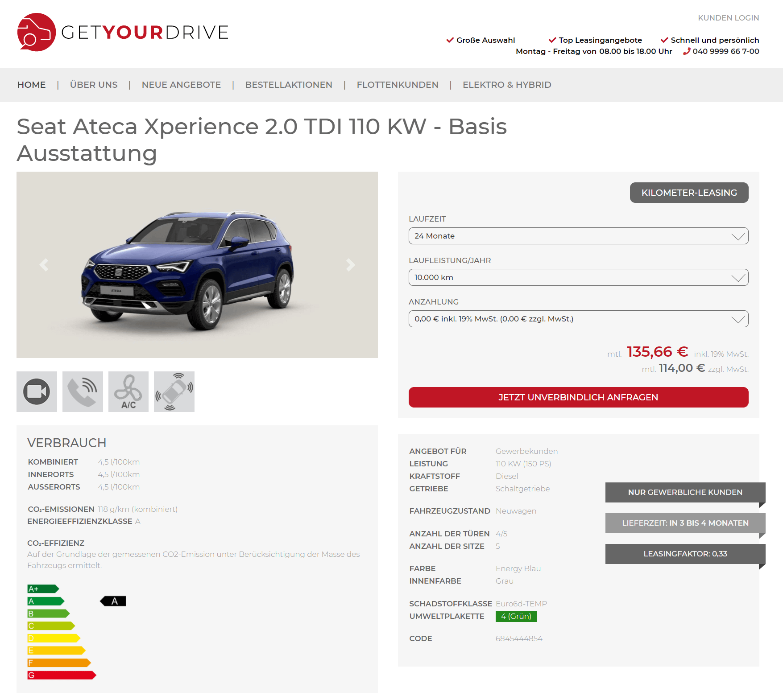
Task: Click checkmark icon beside Schnell und persönlich
Action: point(664,40)
